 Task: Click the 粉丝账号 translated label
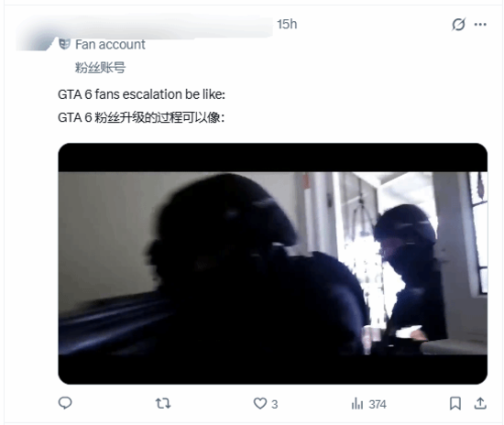pos(100,68)
